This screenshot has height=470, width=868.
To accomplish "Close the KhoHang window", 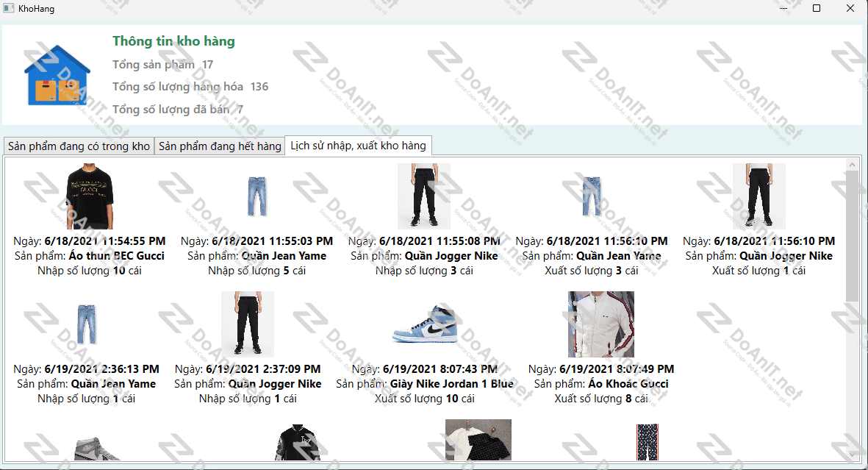I will tap(850, 8).
